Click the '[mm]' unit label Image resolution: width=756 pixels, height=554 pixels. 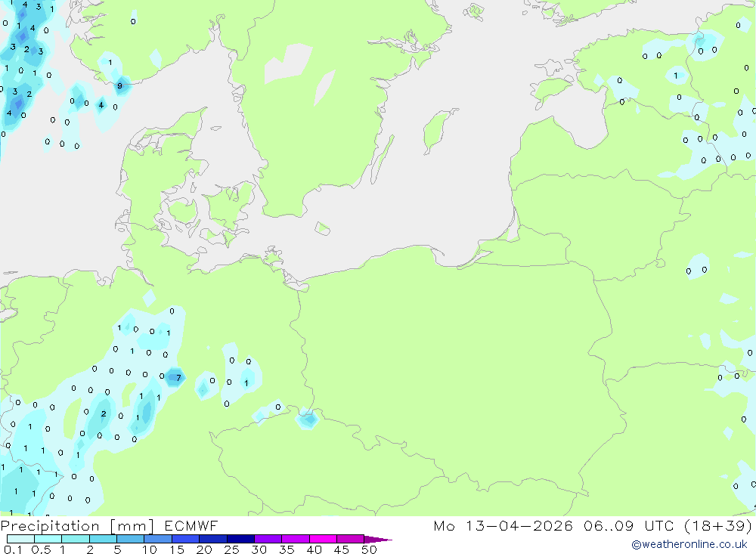pos(132,526)
